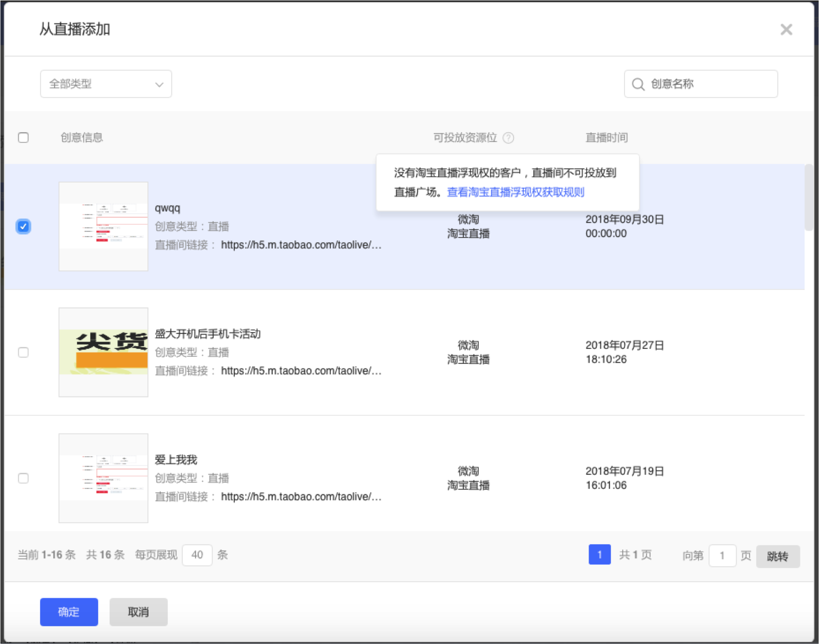Viewport: 819px width, 644px height.
Task: Click the 取消 cancel button
Action: [138, 612]
